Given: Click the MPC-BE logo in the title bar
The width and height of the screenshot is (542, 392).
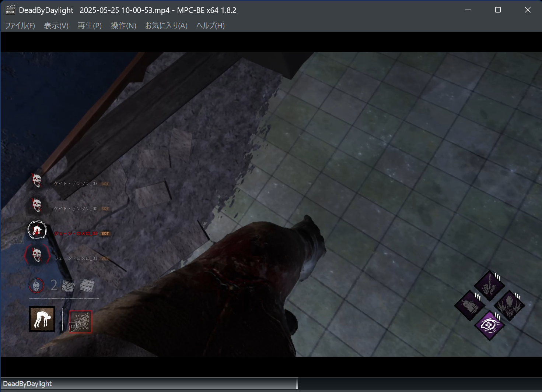Looking at the screenshot, I should [x=11, y=10].
